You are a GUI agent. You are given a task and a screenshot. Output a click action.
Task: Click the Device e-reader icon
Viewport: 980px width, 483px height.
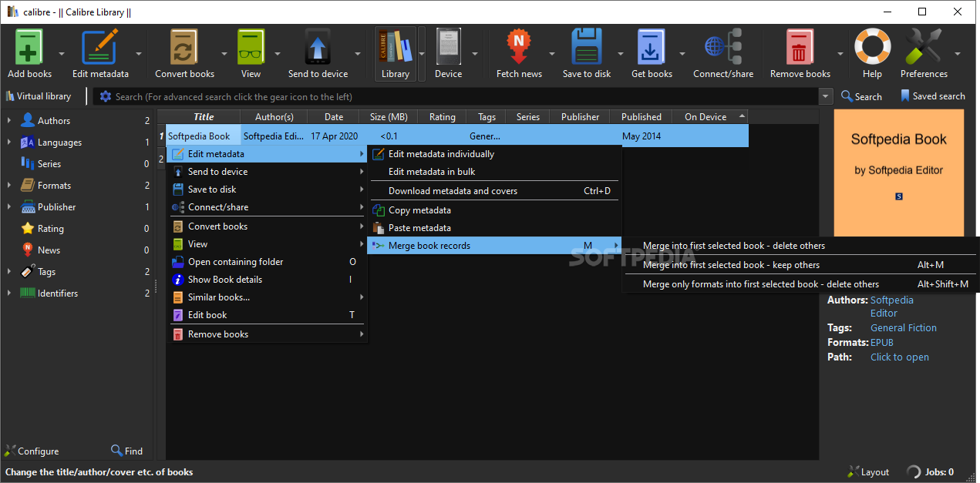pyautogui.click(x=448, y=46)
